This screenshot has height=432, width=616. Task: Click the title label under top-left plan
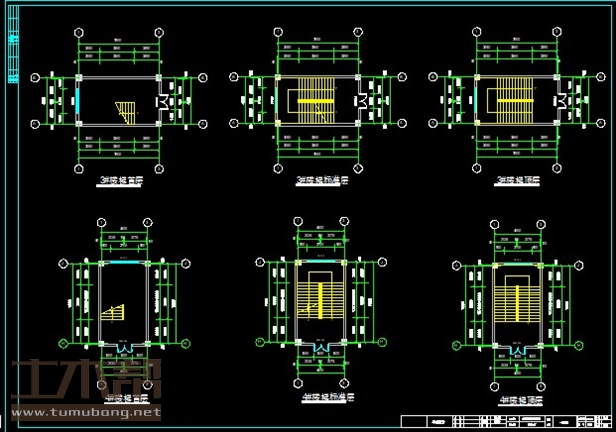coord(119,183)
